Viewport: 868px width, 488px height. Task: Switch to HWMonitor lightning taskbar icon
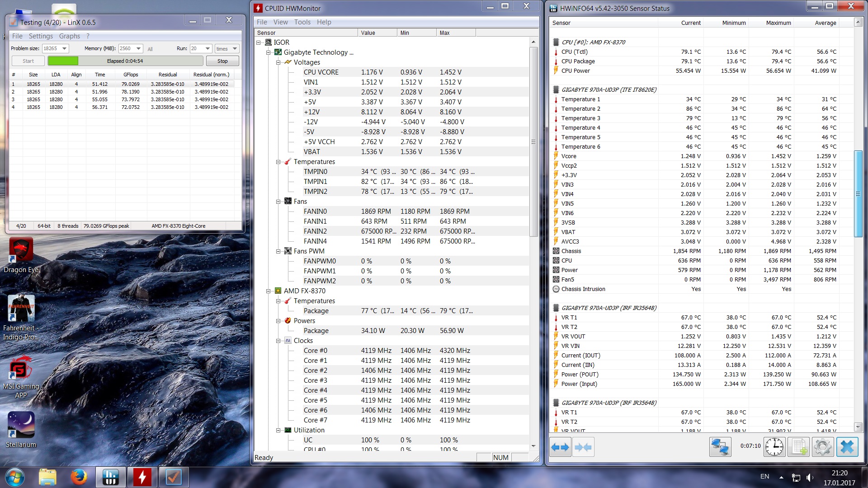(x=142, y=477)
